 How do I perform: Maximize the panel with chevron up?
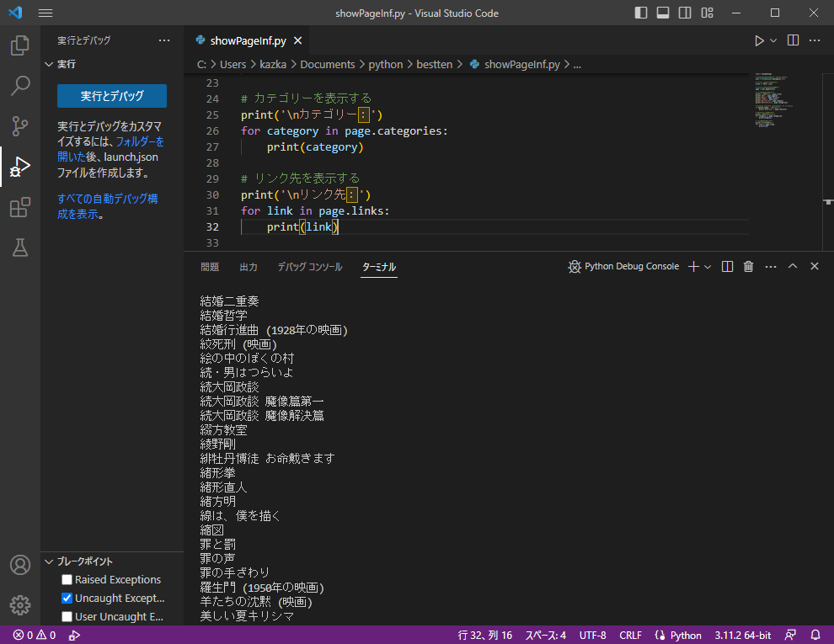(x=793, y=266)
